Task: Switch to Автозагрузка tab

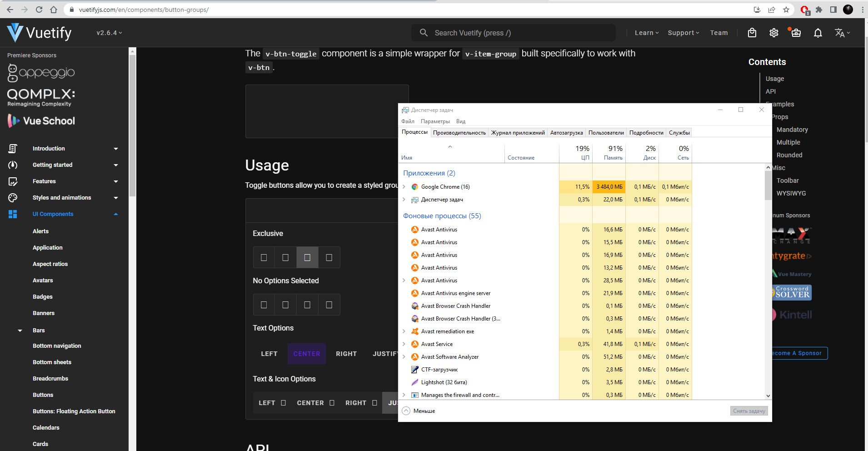Action: [567, 133]
